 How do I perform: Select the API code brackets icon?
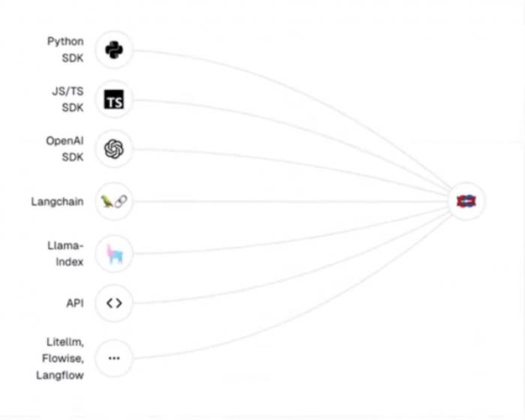(x=114, y=303)
